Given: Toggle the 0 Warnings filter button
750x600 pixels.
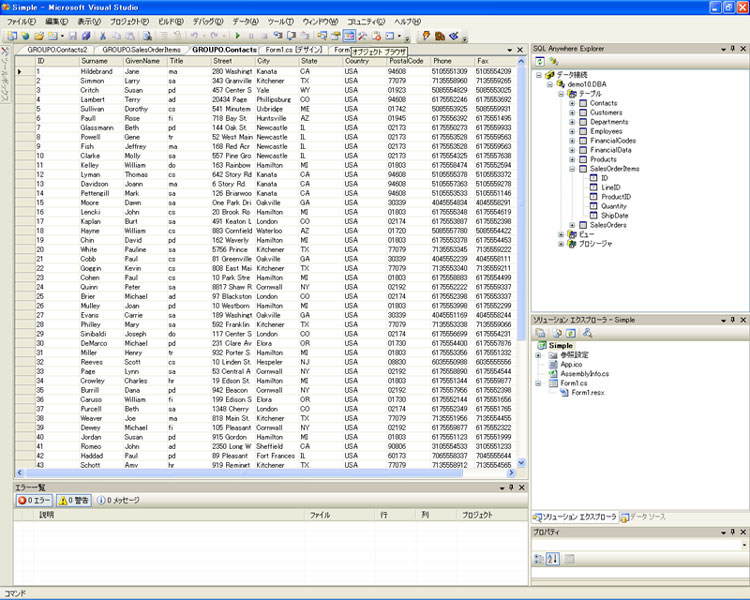Looking at the screenshot, I should tap(74, 500).
